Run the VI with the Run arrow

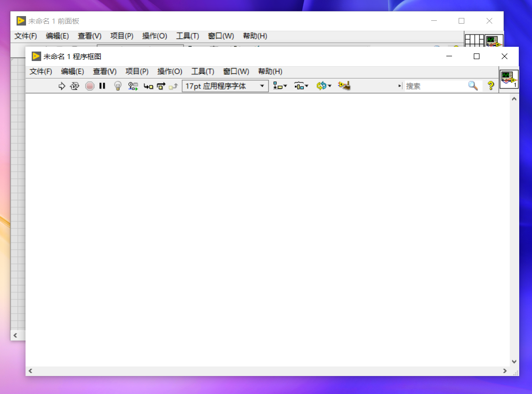point(62,86)
